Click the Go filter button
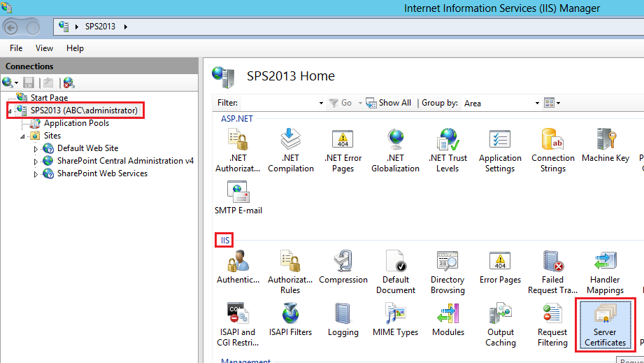The height and width of the screenshot is (363, 644). pyautogui.click(x=341, y=103)
